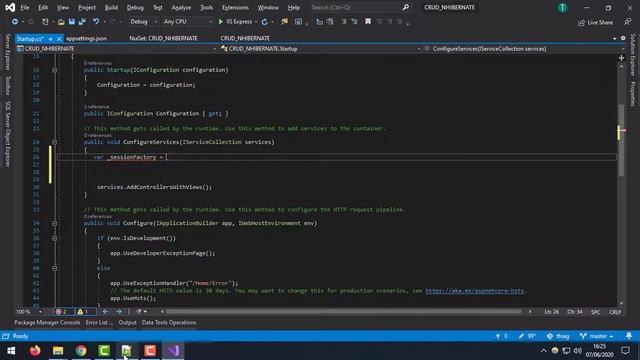Open the document tab list dropdown arrow

tap(615, 38)
